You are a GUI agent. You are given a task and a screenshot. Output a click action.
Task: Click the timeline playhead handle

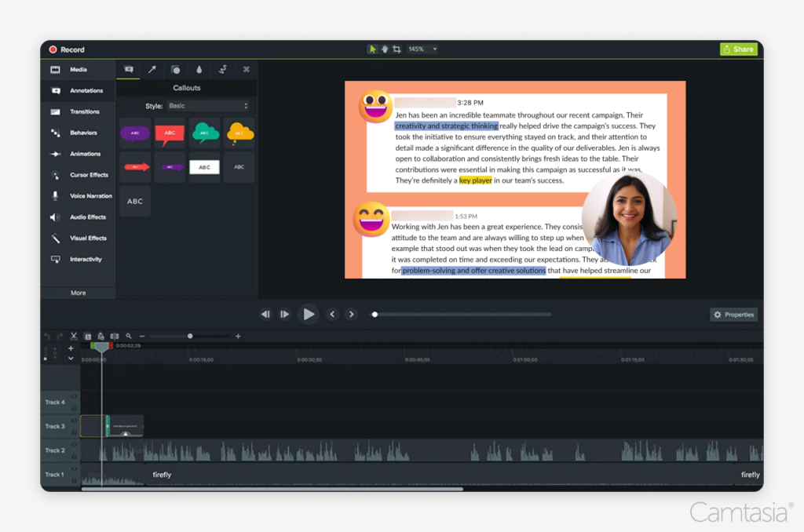pos(101,347)
